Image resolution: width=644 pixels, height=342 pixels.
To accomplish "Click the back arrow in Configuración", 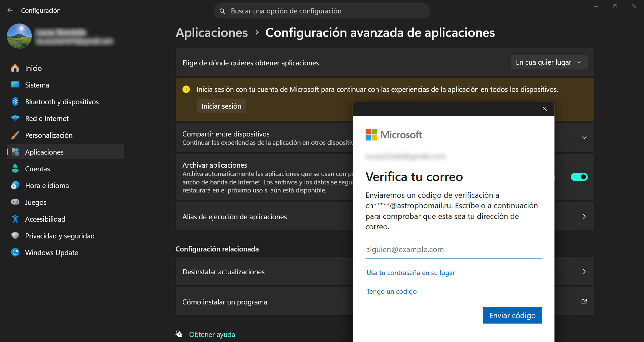I will (x=10, y=10).
